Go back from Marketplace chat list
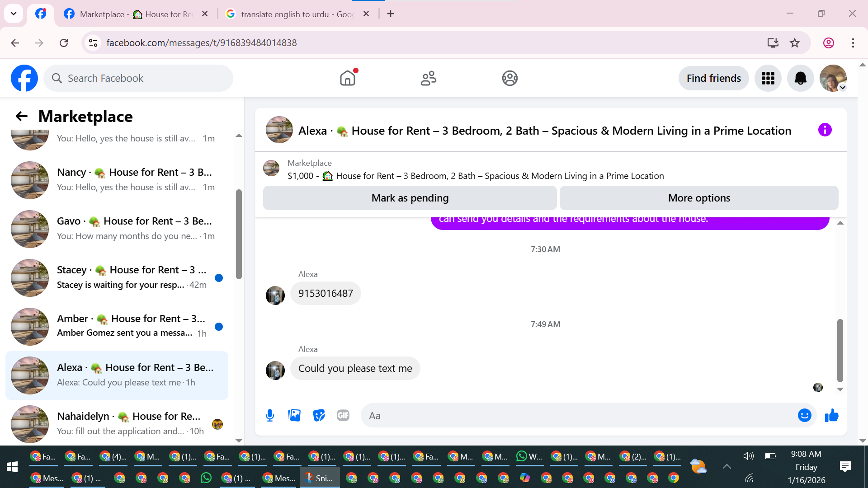 click(21, 117)
